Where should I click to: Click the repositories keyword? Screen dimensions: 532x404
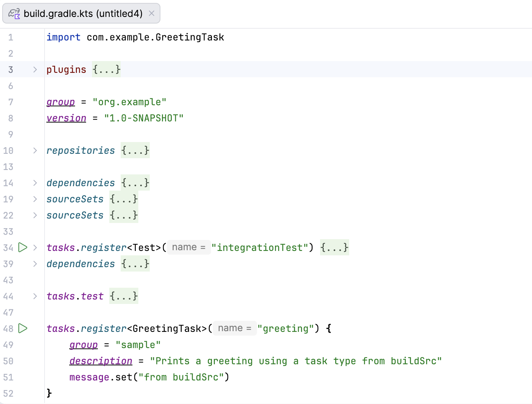(x=81, y=150)
